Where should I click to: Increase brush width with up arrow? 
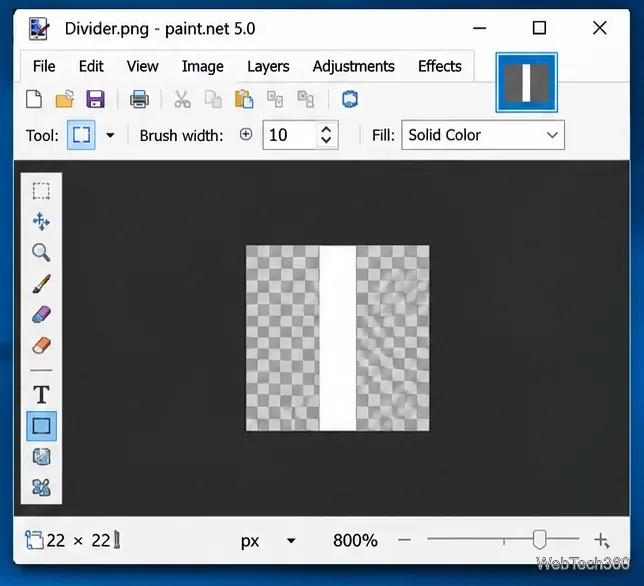click(x=326, y=130)
